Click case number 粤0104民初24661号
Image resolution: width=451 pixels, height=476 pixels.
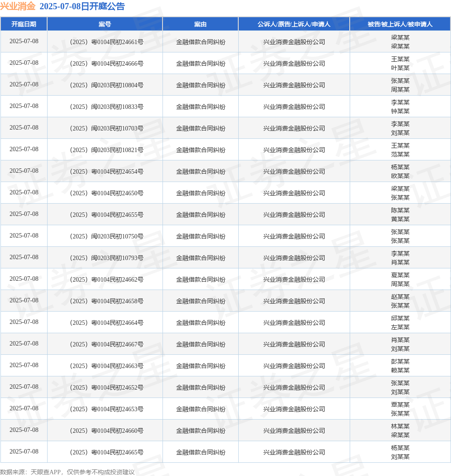[x=107, y=42]
